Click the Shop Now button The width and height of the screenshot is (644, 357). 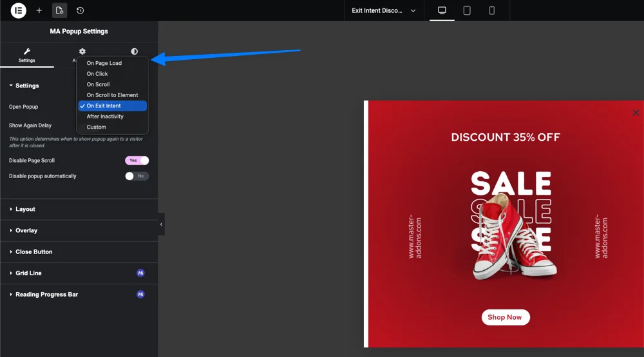pyautogui.click(x=506, y=317)
